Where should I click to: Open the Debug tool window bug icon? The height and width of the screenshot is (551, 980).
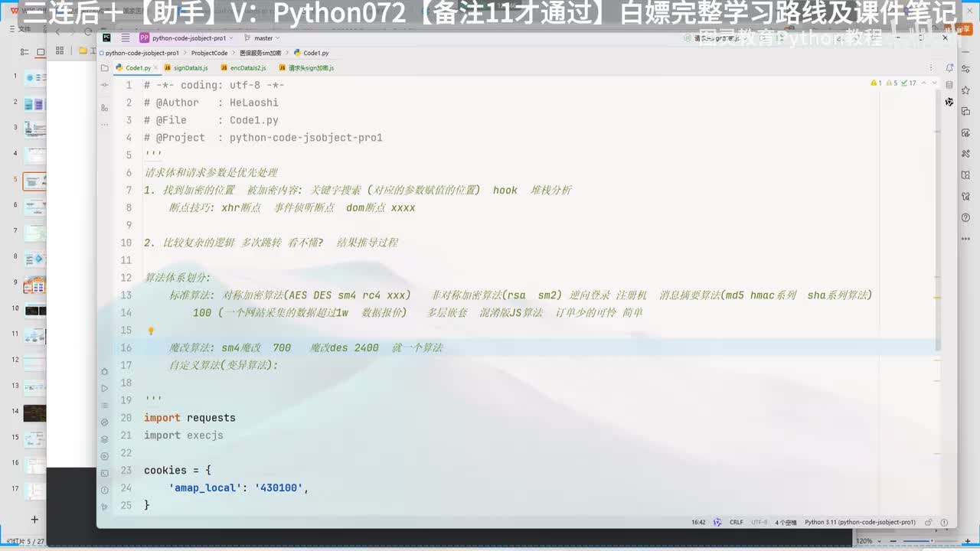(x=105, y=371)
